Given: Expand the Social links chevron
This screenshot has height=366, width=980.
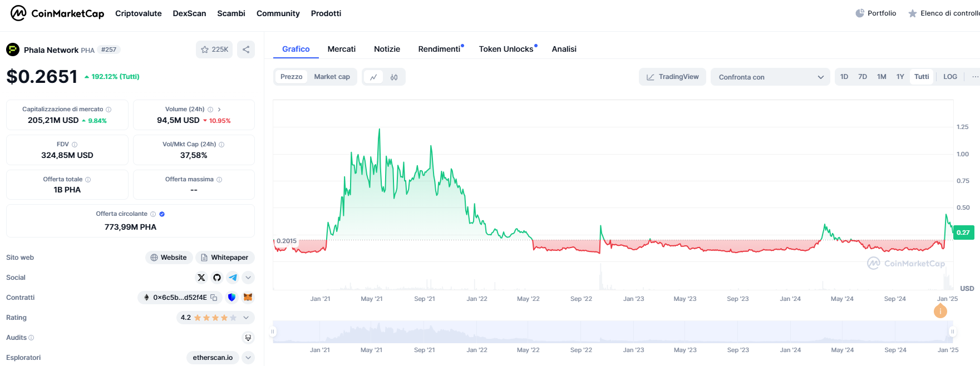Looking at the screenshot, I should point(248,278).
